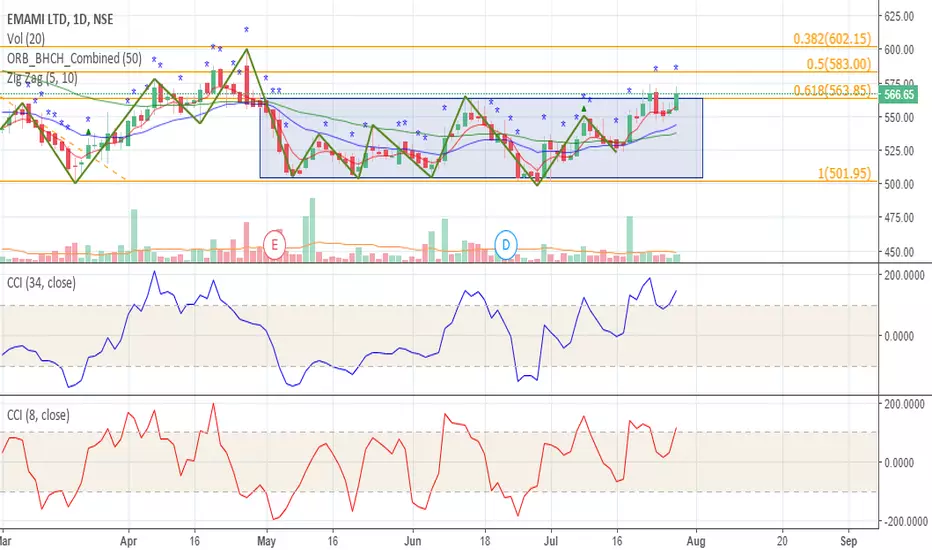This screenshot has width=932, height=550.
Task: Click the Apr date on time axis
Action: click(128, 541)
